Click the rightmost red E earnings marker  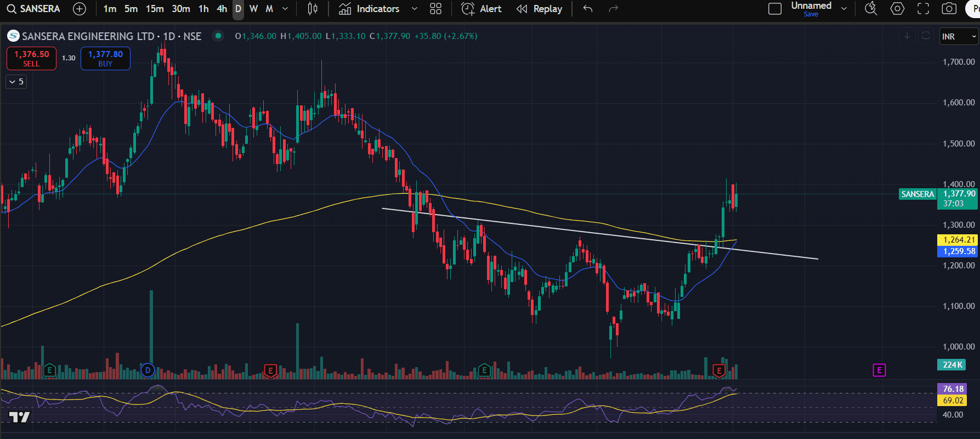point(719,370)
